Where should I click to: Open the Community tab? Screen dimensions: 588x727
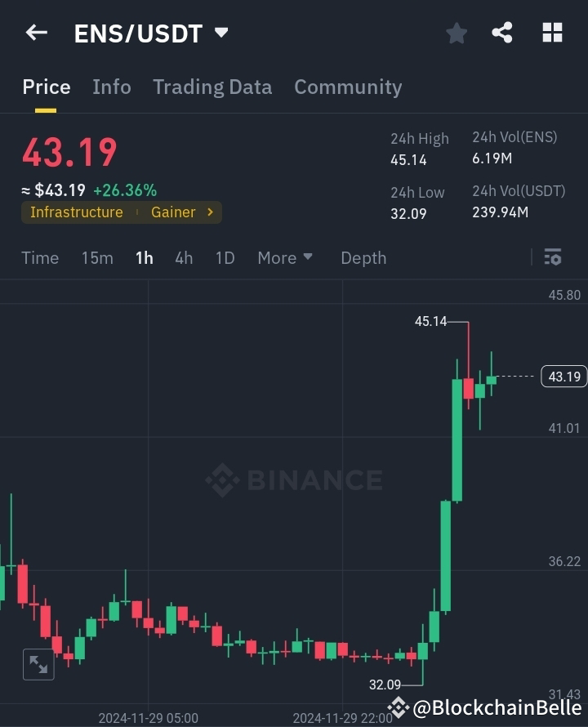pos(348,87)
